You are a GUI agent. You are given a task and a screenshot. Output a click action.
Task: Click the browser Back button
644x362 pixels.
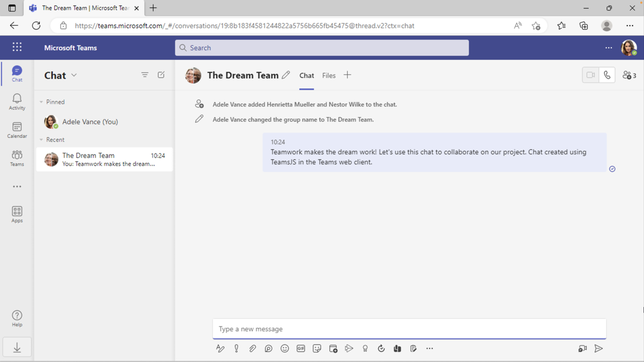[14, 26]
